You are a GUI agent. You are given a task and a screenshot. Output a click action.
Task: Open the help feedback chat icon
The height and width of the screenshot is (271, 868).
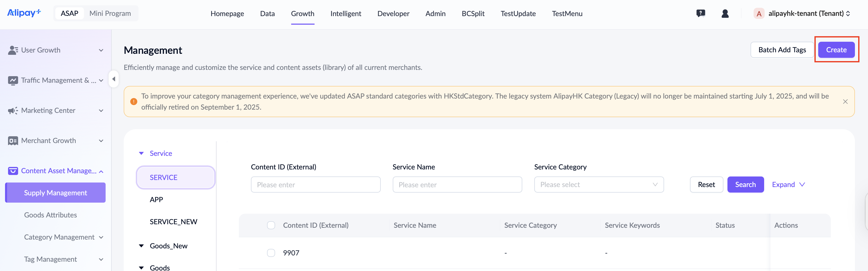coord(701,14)
